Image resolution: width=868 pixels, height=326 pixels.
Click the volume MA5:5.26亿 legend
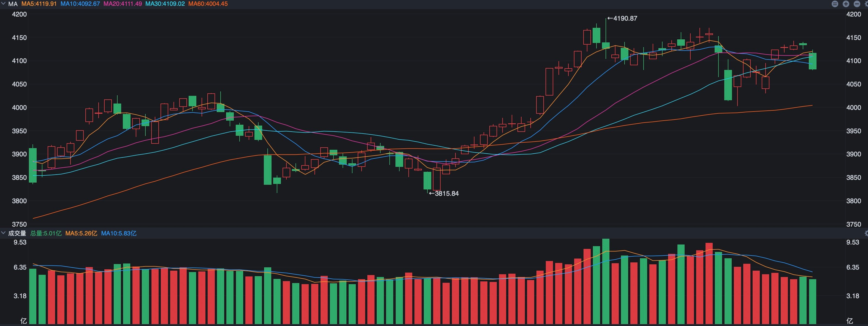coord(81,233)
